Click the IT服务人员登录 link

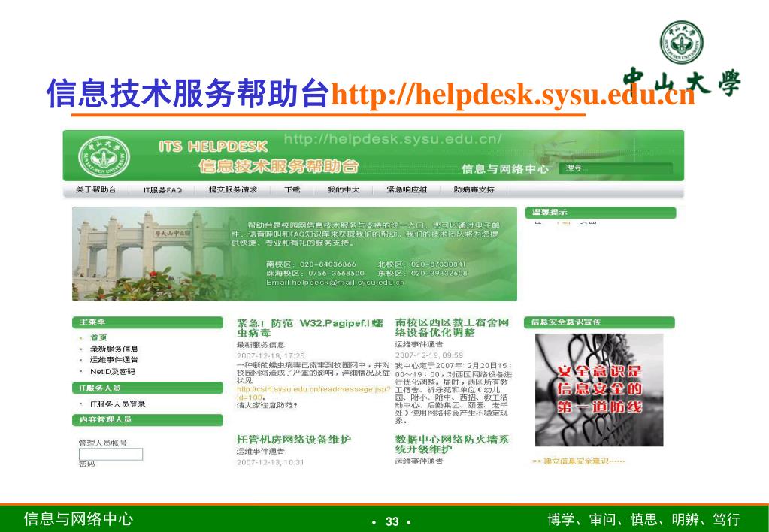point(118,404)
